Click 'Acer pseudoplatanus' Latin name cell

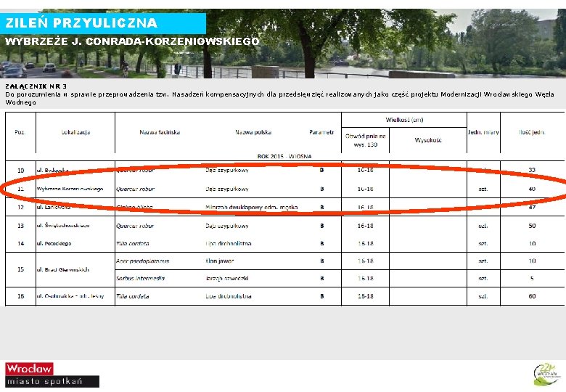142,261
